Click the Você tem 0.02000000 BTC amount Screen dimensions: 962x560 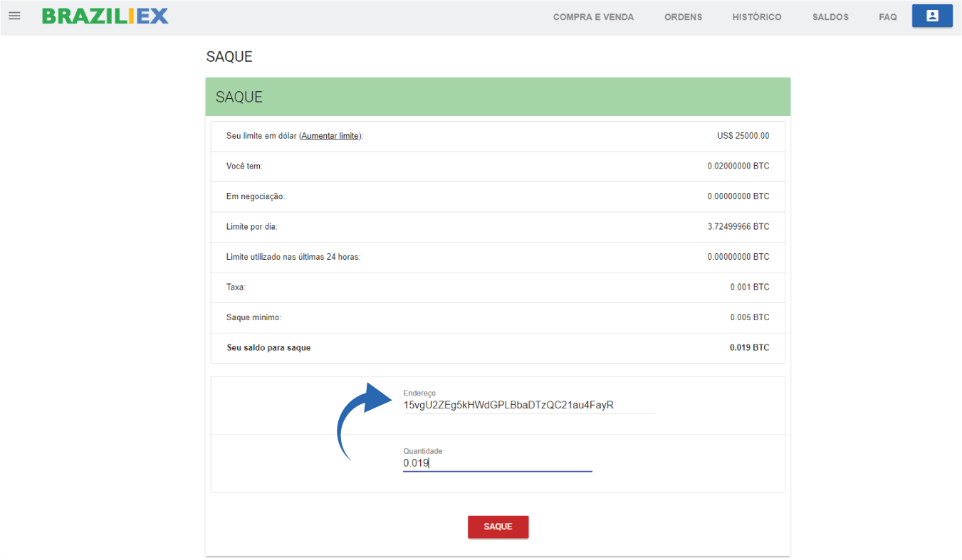pyautogui.click(x=738, y=167)
